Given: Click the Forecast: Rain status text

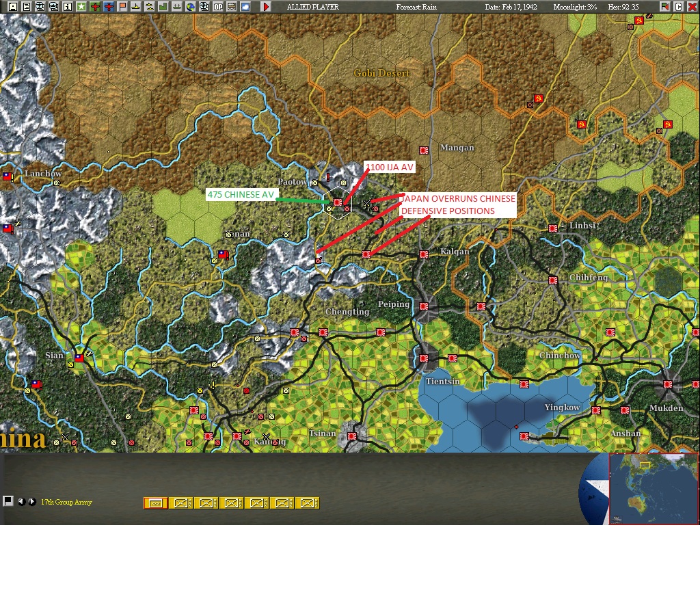Looking at the screenshot, I should [x=416, y=7].
